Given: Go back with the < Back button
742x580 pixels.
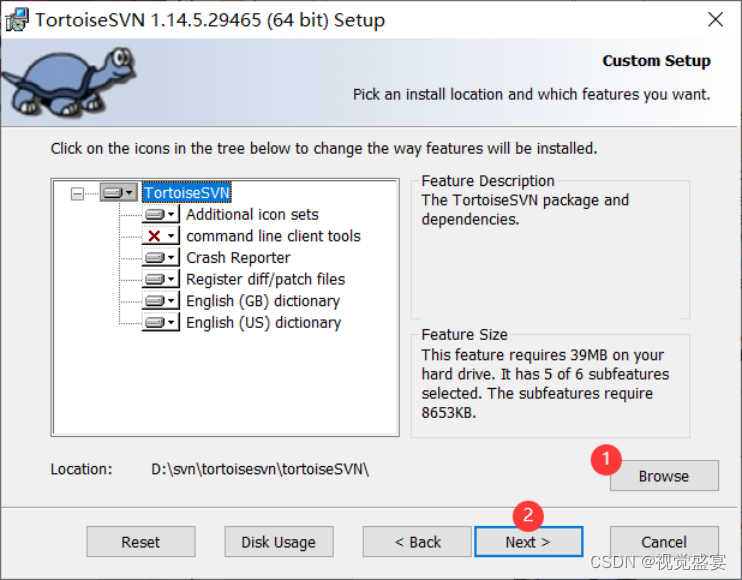Looking at the screenshot, I should (417, 542).
